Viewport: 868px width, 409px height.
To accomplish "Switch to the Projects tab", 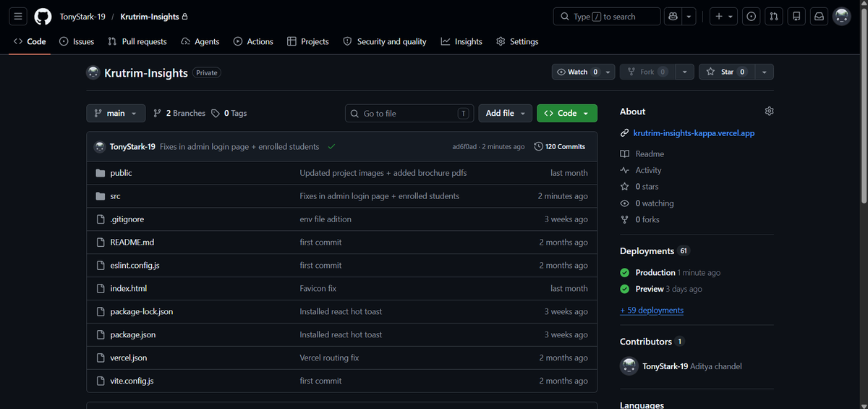I will (x=307, y=41).
